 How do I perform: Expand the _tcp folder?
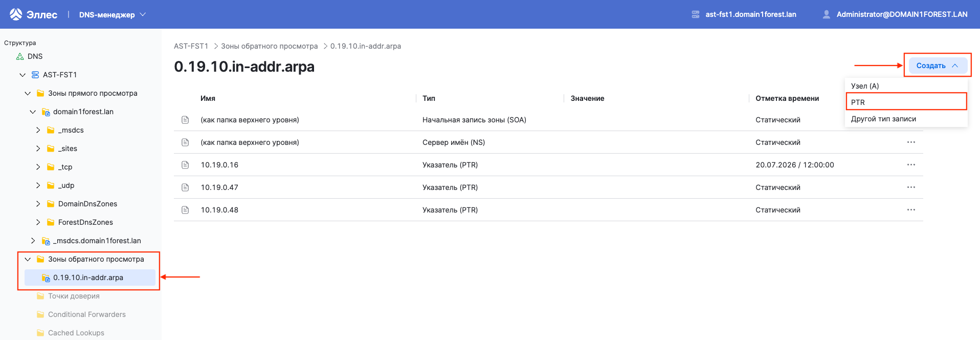[x=38, y=167]
